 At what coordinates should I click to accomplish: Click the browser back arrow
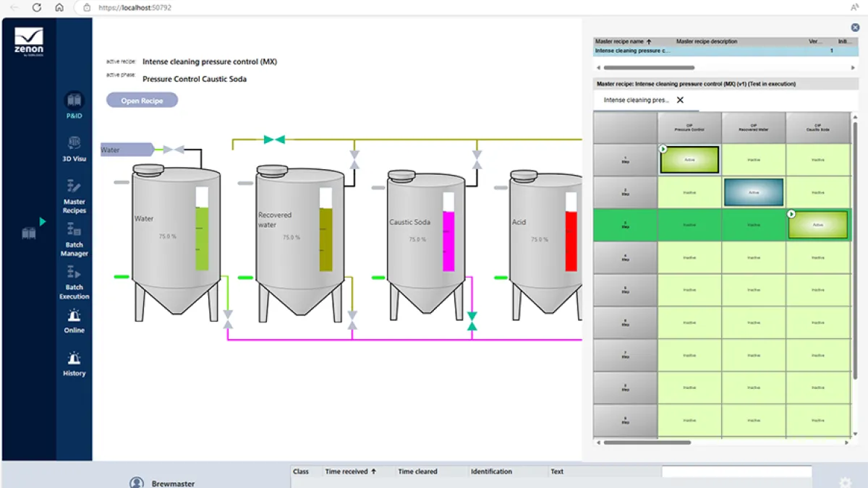(14, 7)
